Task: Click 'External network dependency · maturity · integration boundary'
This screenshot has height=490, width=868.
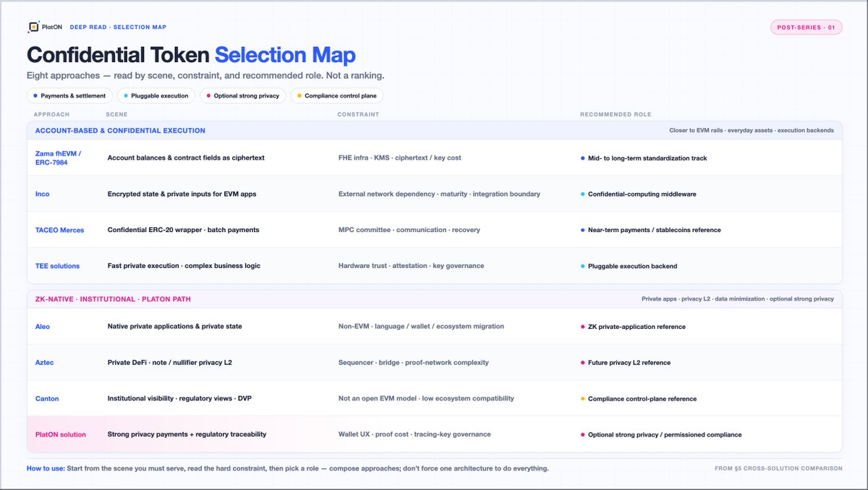Action: click(439, 194)
